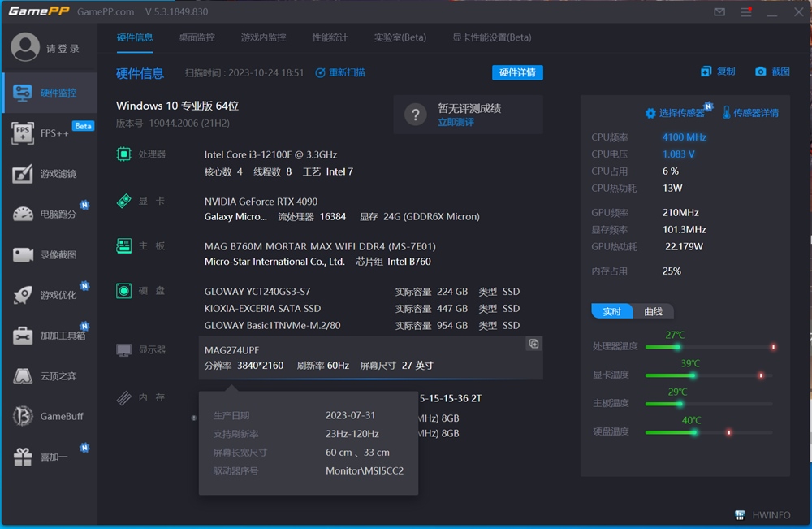Click the 硬盘温度 temperature bar

tap(710, 432)
